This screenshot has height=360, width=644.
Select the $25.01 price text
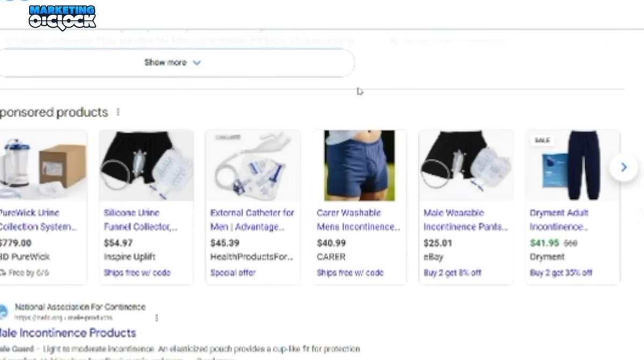[x=437, y=243]
